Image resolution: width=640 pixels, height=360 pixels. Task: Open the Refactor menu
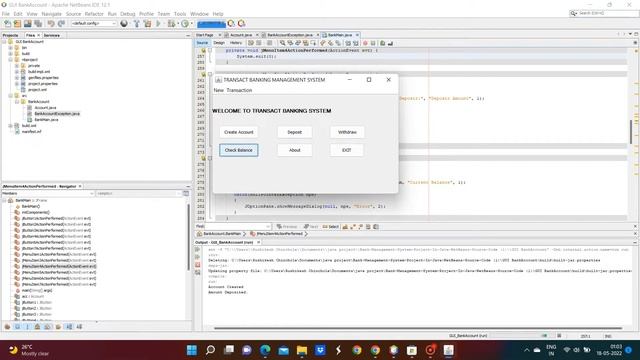click(x=94, y=14)
